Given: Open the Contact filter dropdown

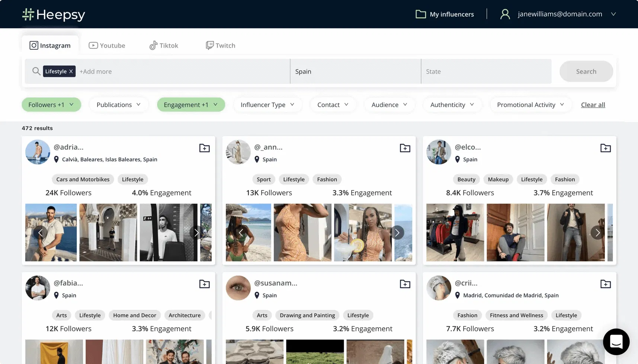Looking at the screenshot, I should tap(333, 105).
